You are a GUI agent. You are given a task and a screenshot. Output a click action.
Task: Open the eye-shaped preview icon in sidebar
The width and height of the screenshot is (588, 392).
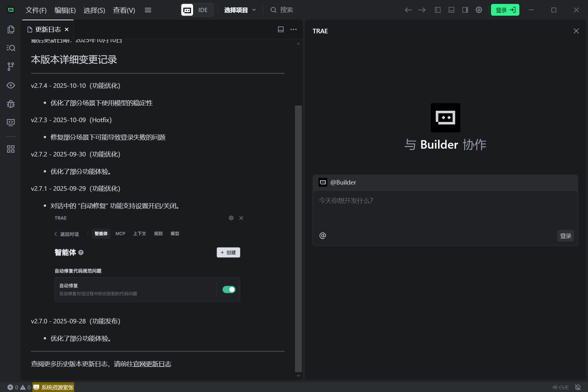click(x=11, y=85)
